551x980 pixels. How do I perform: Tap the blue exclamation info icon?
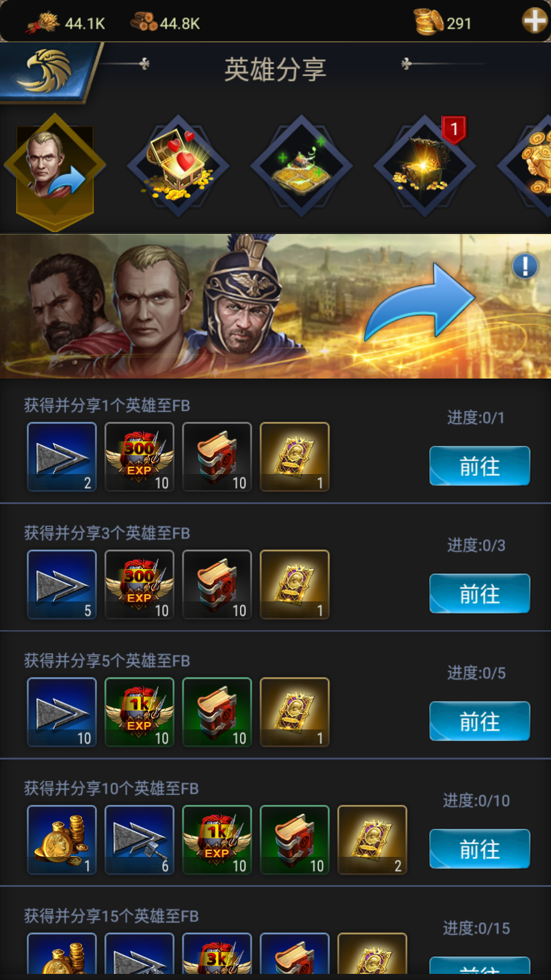point(525,266)
